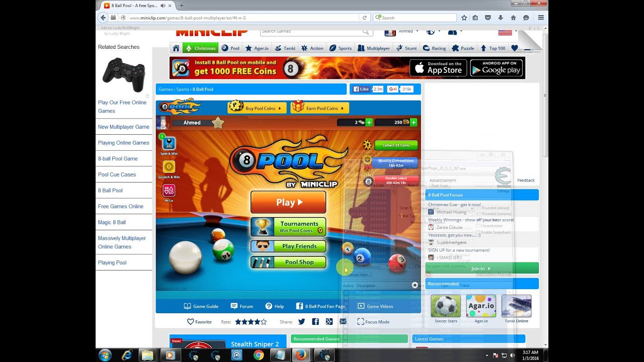Select Play Friends
This screenshot has height=362, width=644.
click(288, 246)
